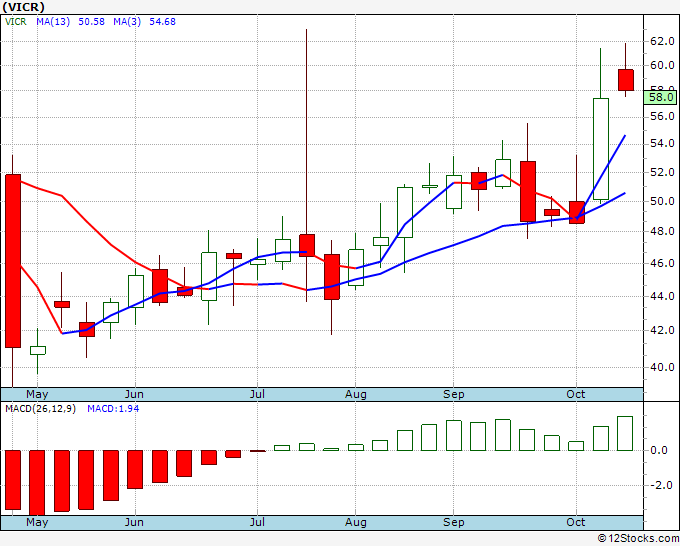Click the green 58.0 current price tag
680x546 pixels.
click(660, 97)
